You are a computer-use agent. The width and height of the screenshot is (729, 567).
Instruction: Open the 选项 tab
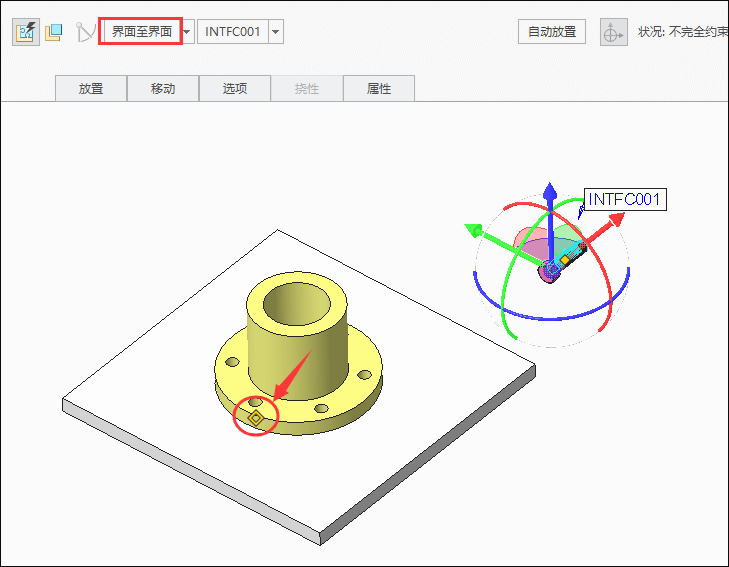[235, 88]
